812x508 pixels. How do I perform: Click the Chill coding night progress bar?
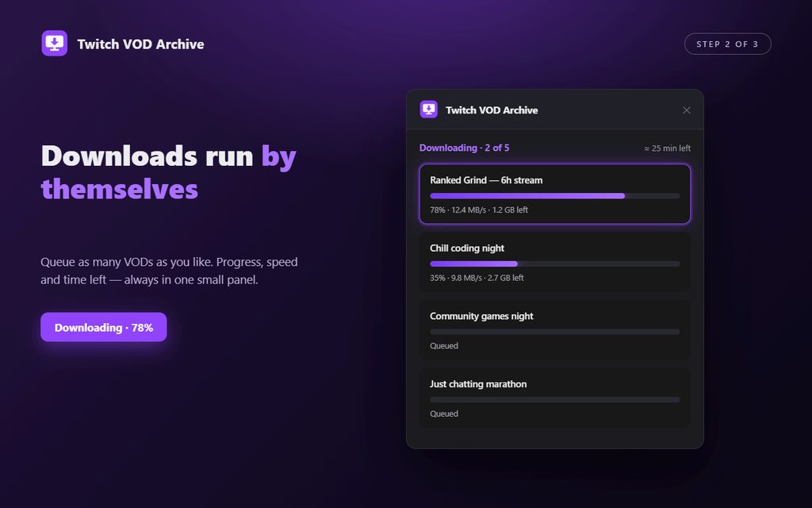click(x=554, y=264)
